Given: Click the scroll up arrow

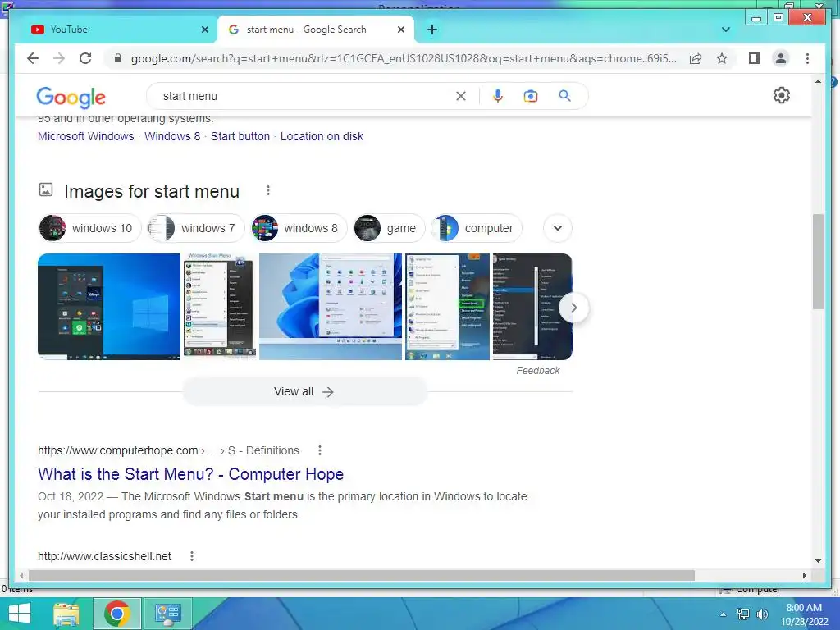Looking at the screenshot, I should pos(818,81).
